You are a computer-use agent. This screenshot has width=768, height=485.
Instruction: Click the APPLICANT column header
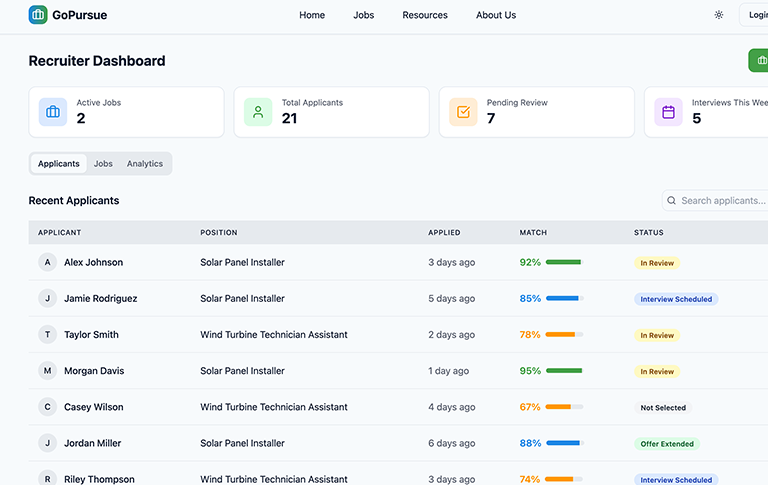[60, 233]
